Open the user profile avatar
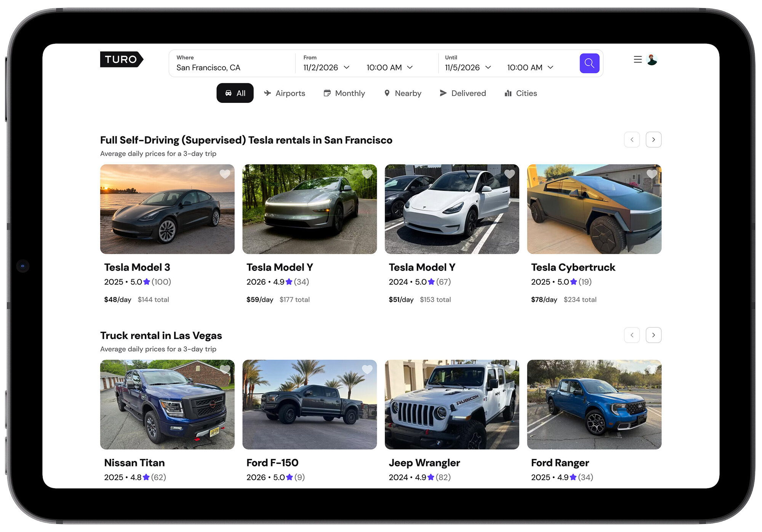The image size is (762, 532). coord(652,60)
